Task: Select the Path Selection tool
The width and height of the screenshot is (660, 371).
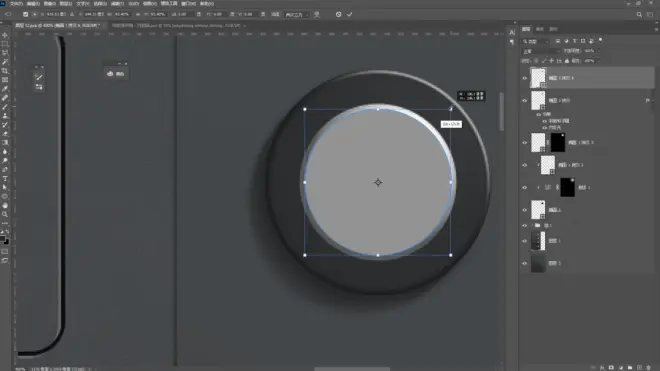Action: (x=5, y=187)
